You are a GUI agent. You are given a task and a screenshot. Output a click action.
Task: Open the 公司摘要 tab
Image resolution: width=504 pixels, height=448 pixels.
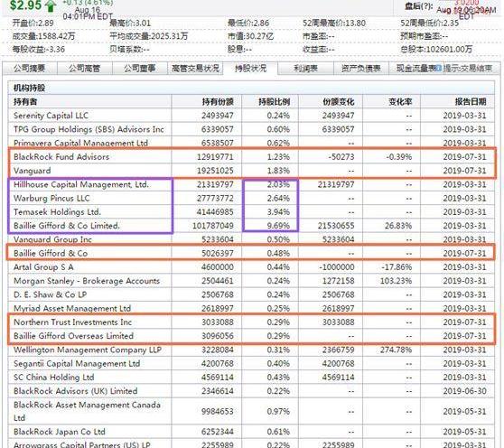click(x=30, y=69)
